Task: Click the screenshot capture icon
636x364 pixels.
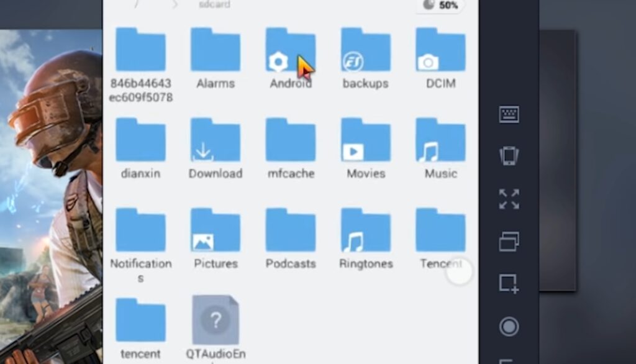Action: pos(509,284)
